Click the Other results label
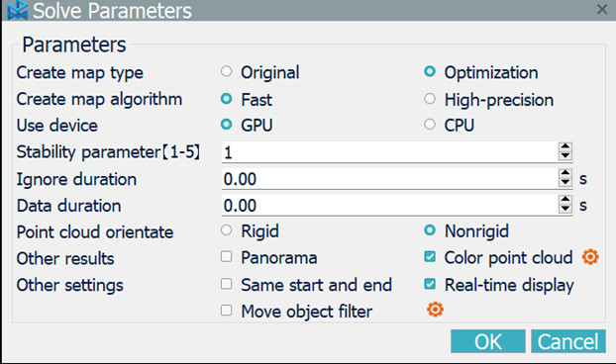Viewport: 616px width, 364px height. [x=65, y=258]
